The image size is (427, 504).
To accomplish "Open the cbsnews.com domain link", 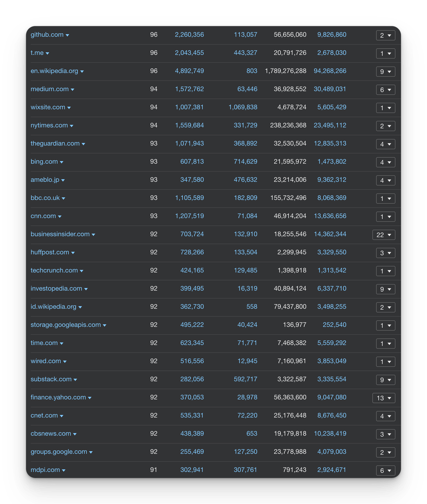I will coord(51,434).
